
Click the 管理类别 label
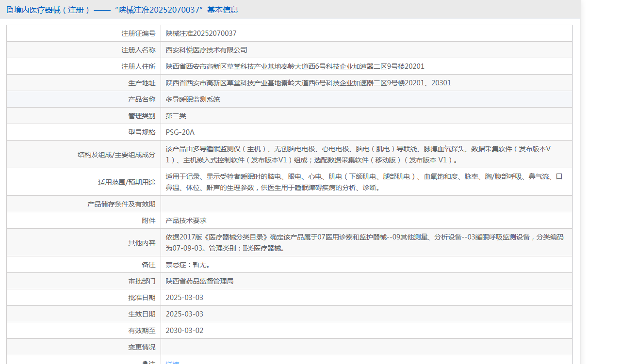point(142,116)
